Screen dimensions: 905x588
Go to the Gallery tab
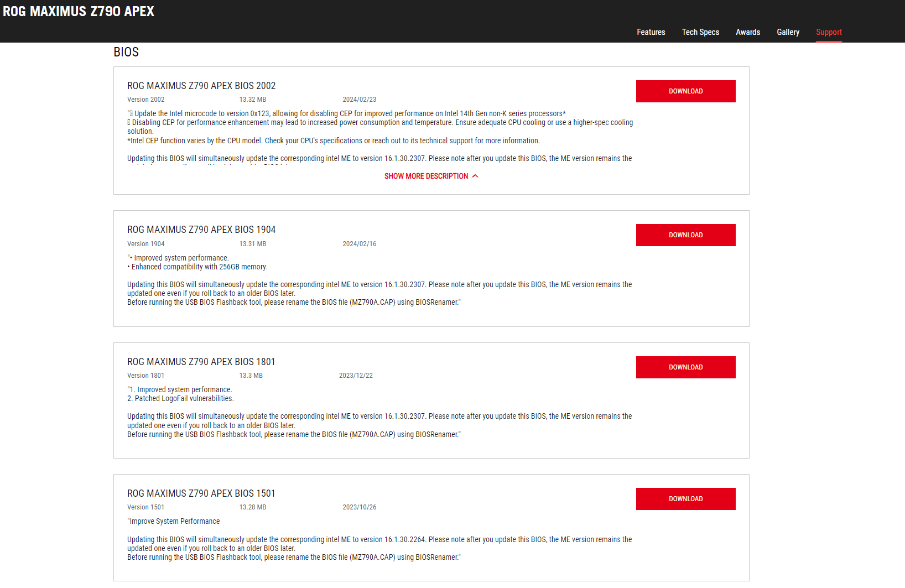point(788,32)
